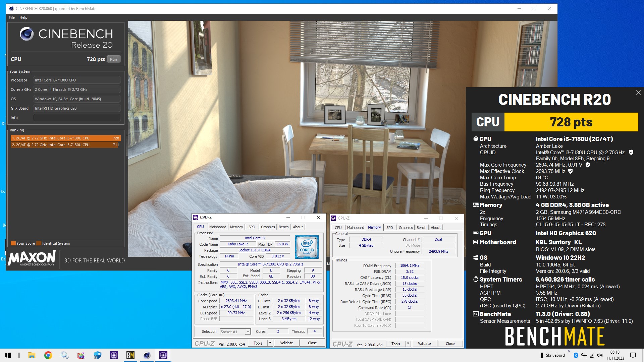Open the Wi-Fi network tray icon

(592, 355)
